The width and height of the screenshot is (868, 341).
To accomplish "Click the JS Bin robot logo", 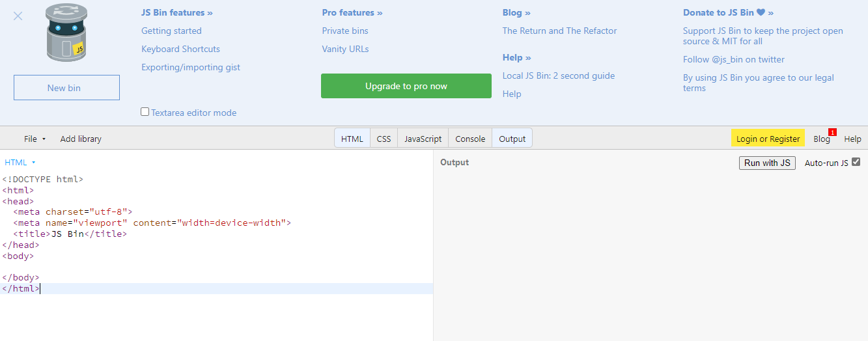I will [66, 33].
